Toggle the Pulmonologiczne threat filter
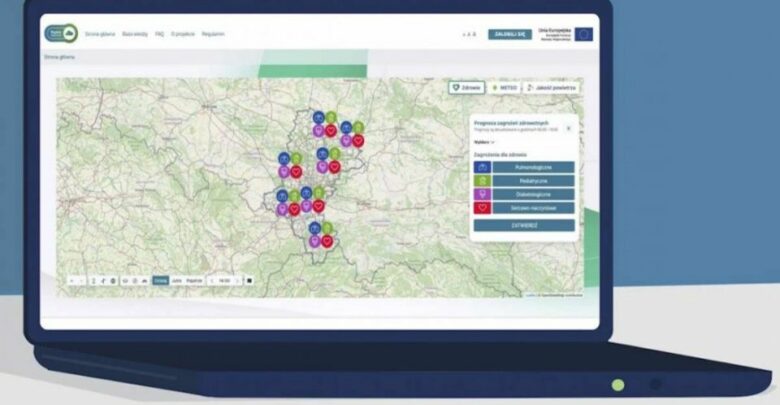The image size is (780, 405). click(533, 167)
